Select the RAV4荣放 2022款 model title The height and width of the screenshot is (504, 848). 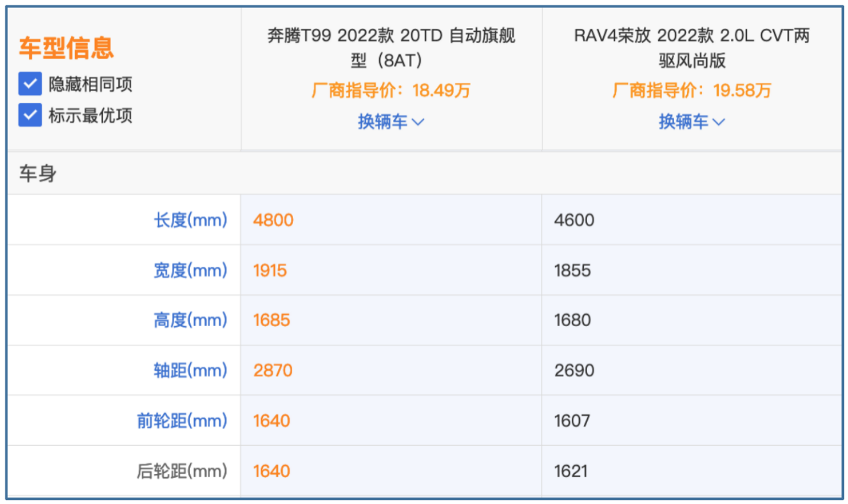click(x=692, y=48)
